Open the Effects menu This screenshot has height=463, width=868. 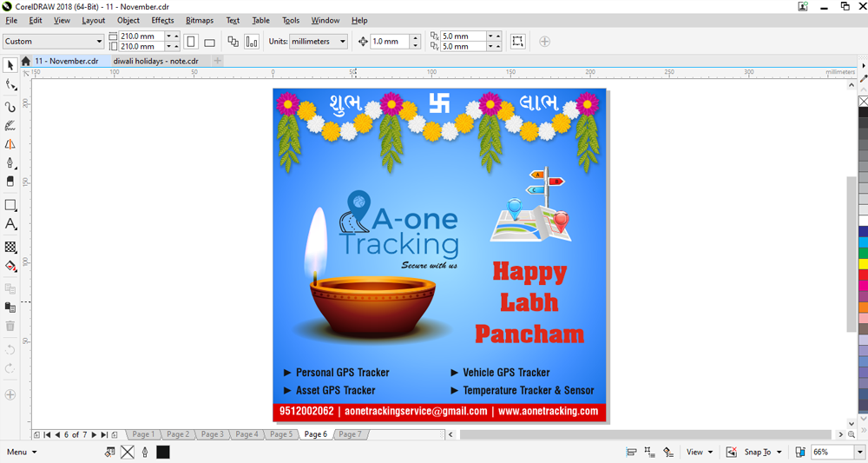click(162, 21)
